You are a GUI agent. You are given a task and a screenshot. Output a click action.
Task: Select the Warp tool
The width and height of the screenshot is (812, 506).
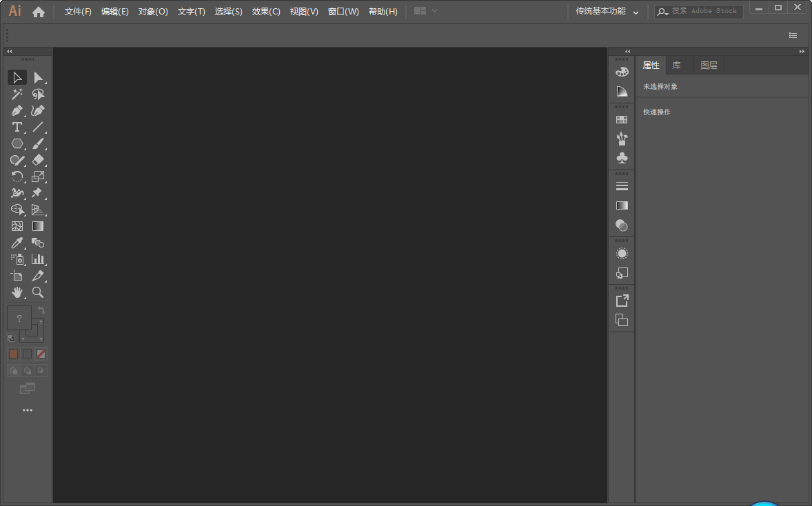click(17, 193)
